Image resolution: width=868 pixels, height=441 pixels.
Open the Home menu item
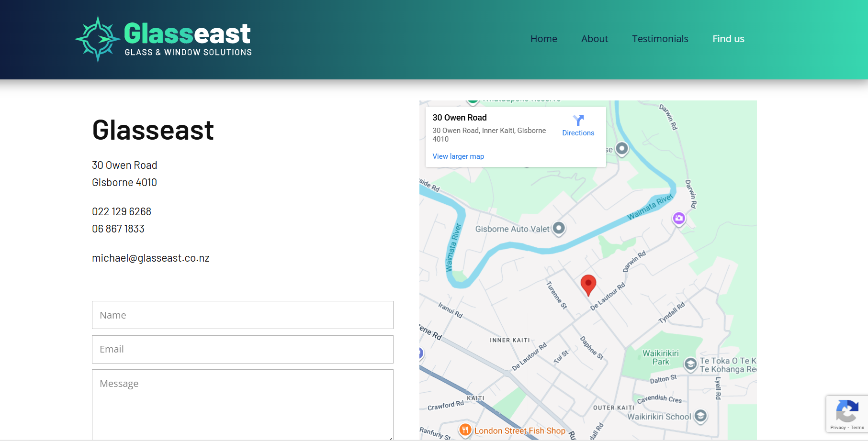click(x=543, y=39)
